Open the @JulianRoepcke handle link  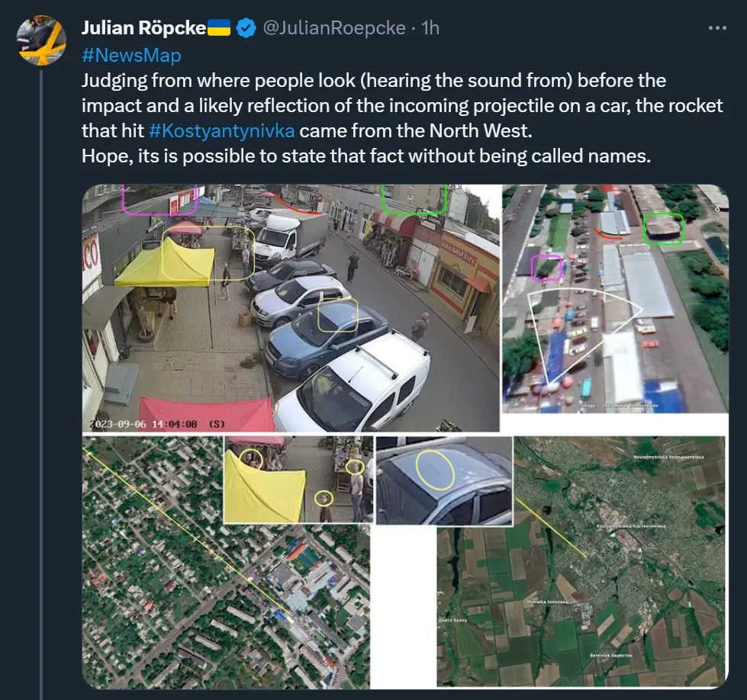click(334, 29)
